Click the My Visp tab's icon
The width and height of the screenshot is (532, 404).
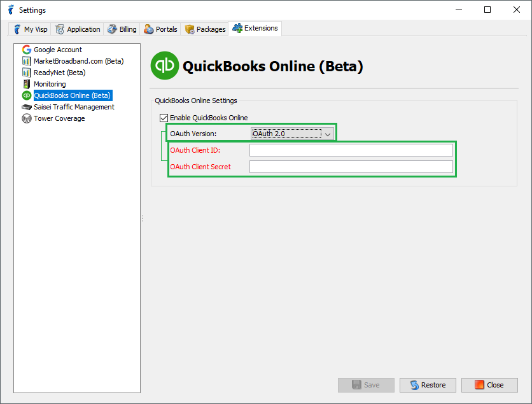tap(17, 29)
